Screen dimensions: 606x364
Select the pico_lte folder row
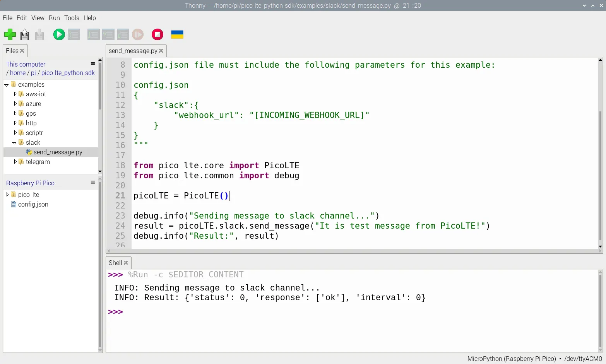point(51,195)
